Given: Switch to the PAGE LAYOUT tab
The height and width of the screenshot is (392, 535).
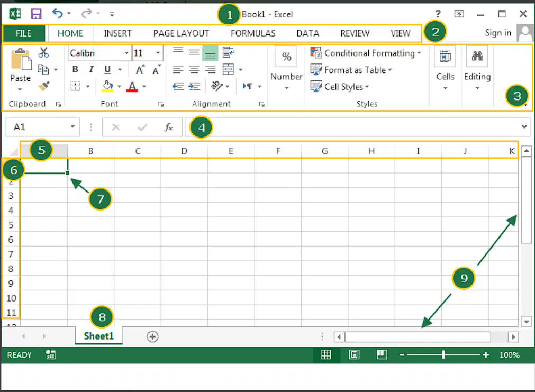Looking at the screenshot, I should tap(181, 33).
